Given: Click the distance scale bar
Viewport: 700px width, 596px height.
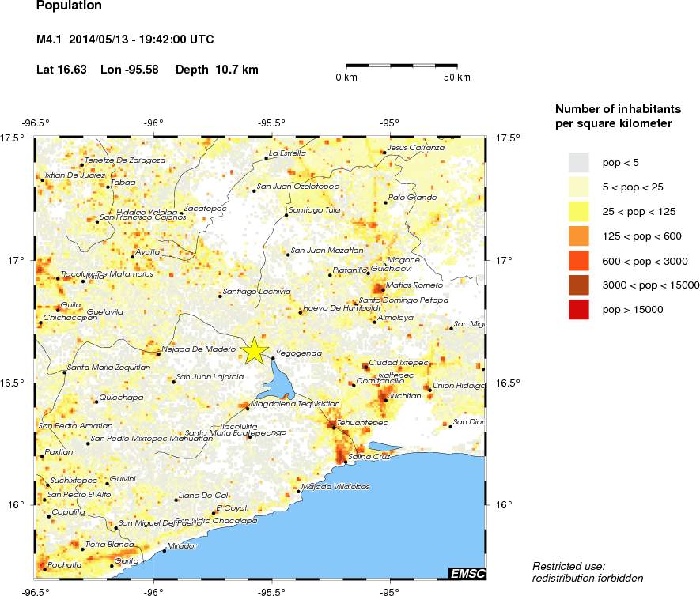Looking at the screenshot, I should 402,65.
